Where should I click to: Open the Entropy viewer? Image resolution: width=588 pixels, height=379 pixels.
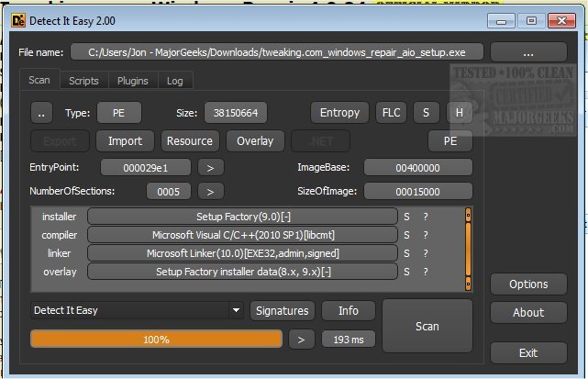tap(339, 113)
